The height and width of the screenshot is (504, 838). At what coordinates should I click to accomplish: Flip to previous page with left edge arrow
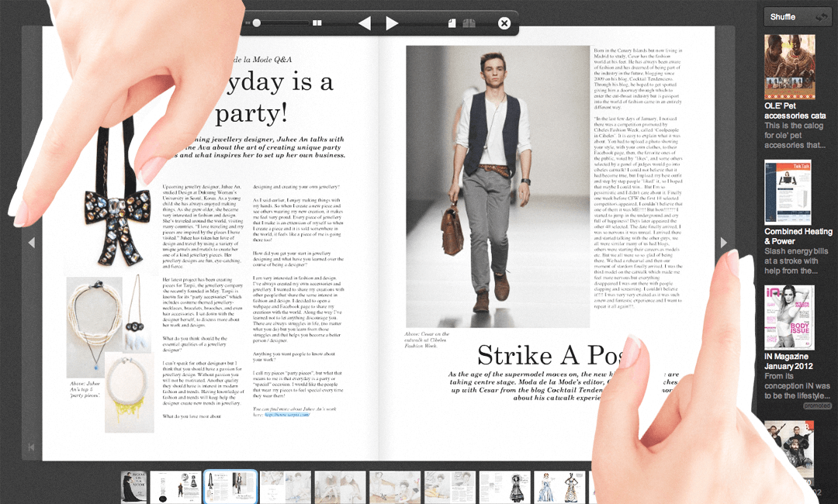point(32,243)
